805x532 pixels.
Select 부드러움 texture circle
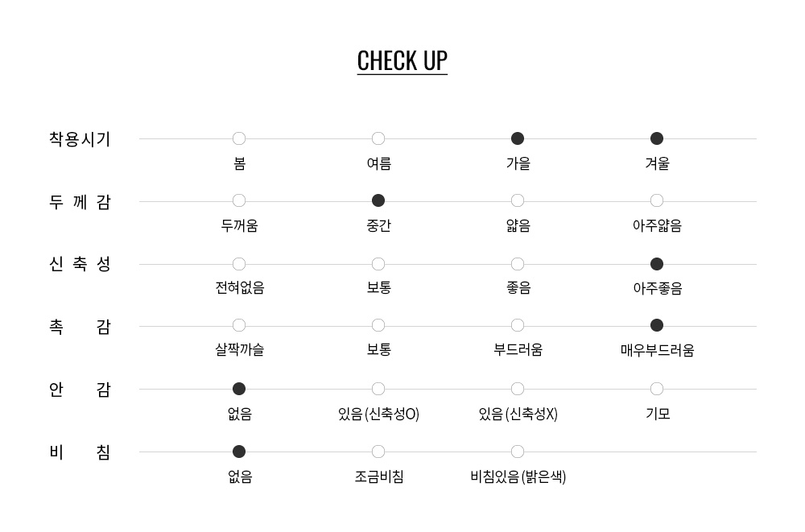click(518, 326)
